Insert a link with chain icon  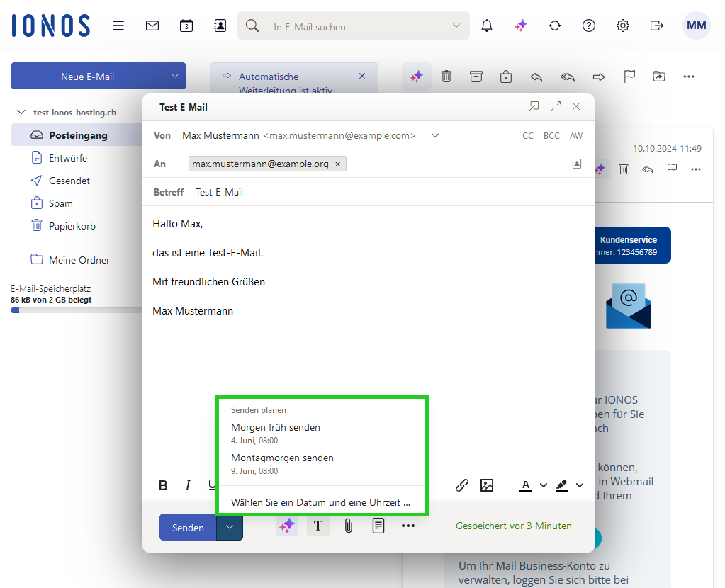pos(462,485)
